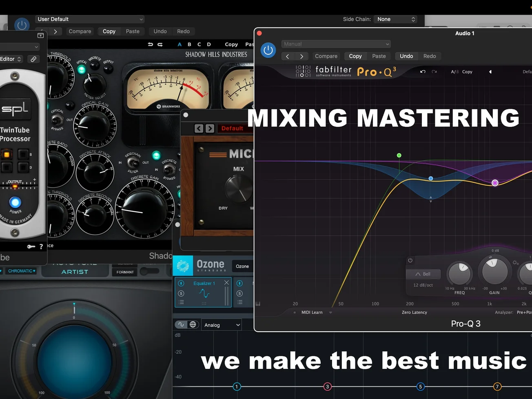Open the 12 dB/oct slope selector
532x399 pixels.
coord(423,285)
